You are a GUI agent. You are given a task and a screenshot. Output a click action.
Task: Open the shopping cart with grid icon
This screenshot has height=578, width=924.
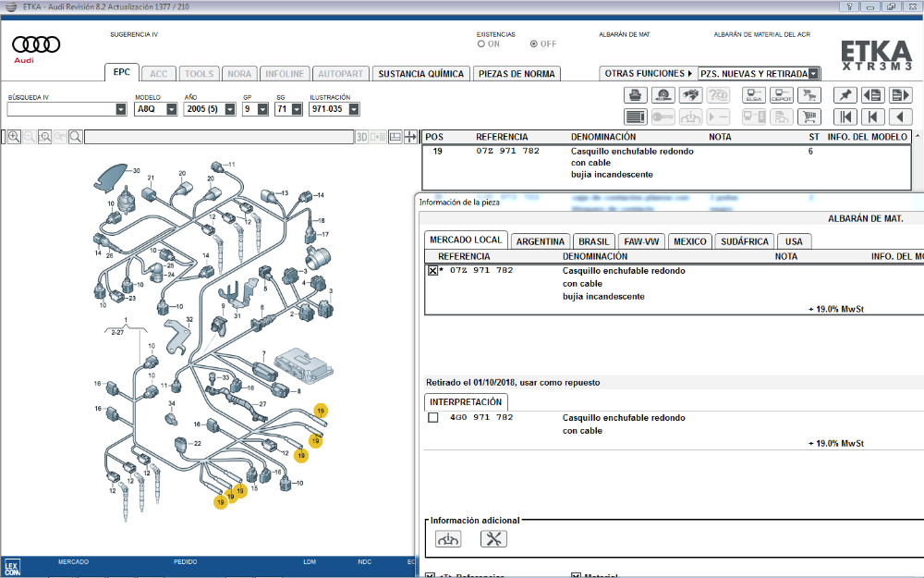(809, 117)
